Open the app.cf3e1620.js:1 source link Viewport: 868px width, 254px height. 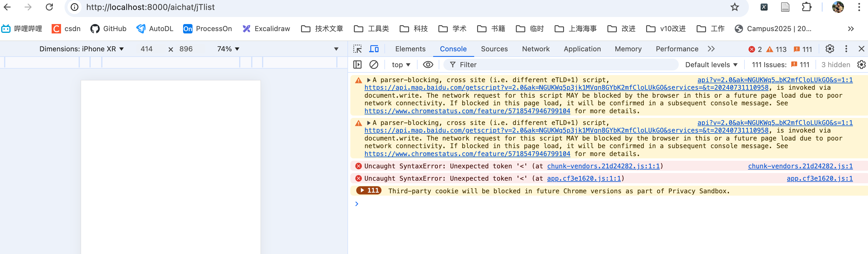pyautogui.click(x=820, y=179)
